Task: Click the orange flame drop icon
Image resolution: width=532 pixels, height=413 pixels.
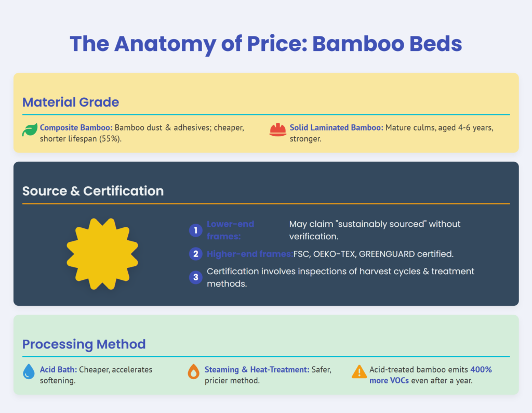Action: [193, 372]
